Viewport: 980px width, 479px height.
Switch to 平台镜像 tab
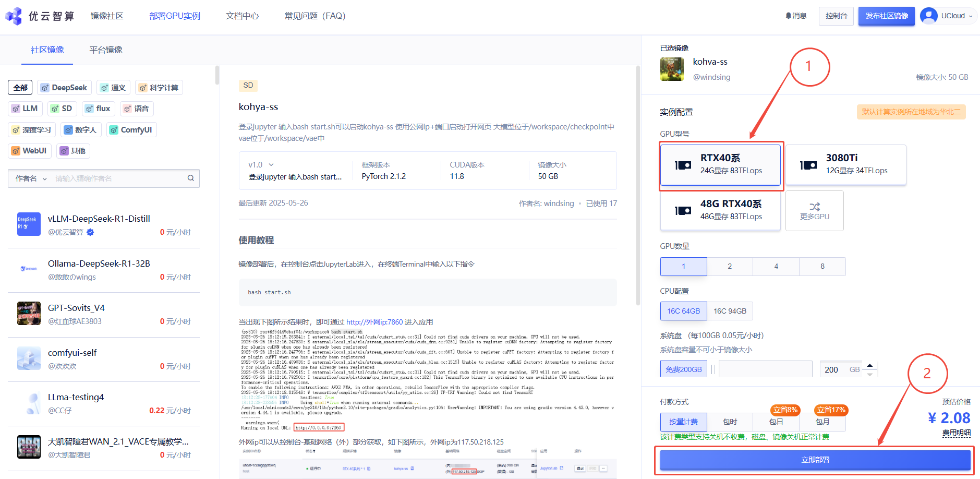(x=106, y=50)
